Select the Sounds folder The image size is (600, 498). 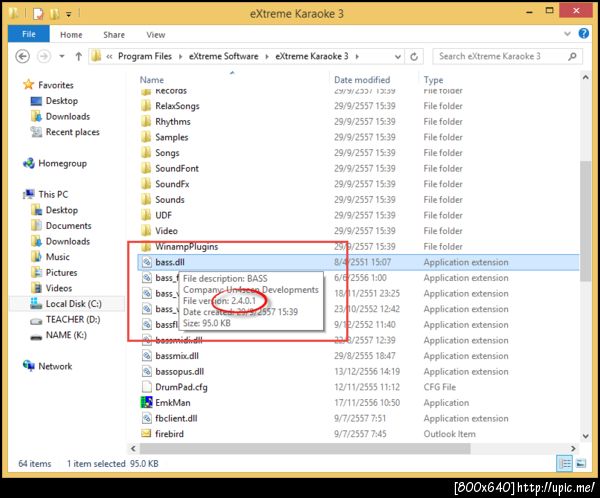pos(170,200)
